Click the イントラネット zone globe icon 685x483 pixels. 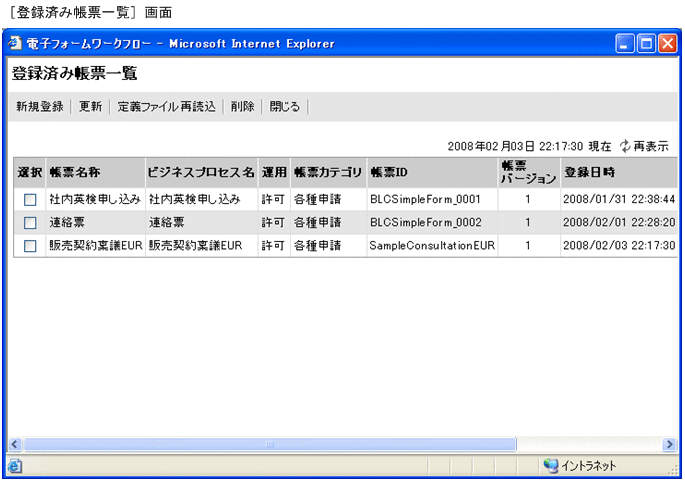[551, 466]
